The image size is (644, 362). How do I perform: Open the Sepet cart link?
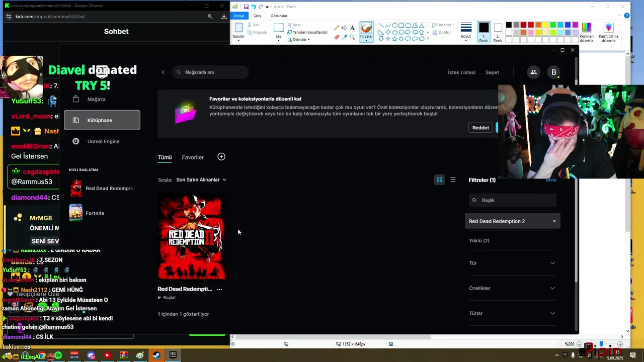tap(492, 72)
